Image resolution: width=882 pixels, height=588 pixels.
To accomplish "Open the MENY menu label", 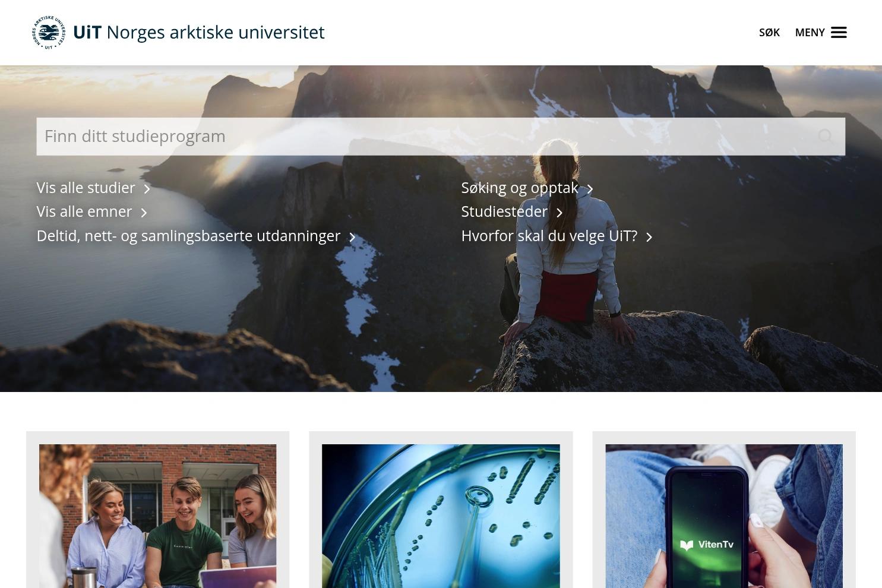I will (810, 33).
